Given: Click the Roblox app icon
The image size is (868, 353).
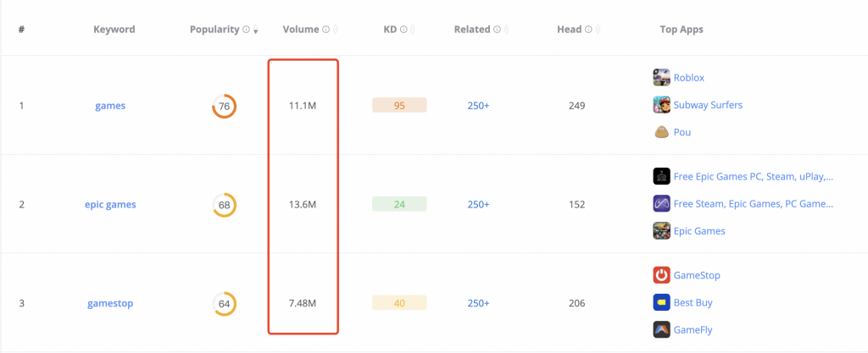Looking at the screenshot, I should coord(661,78).
